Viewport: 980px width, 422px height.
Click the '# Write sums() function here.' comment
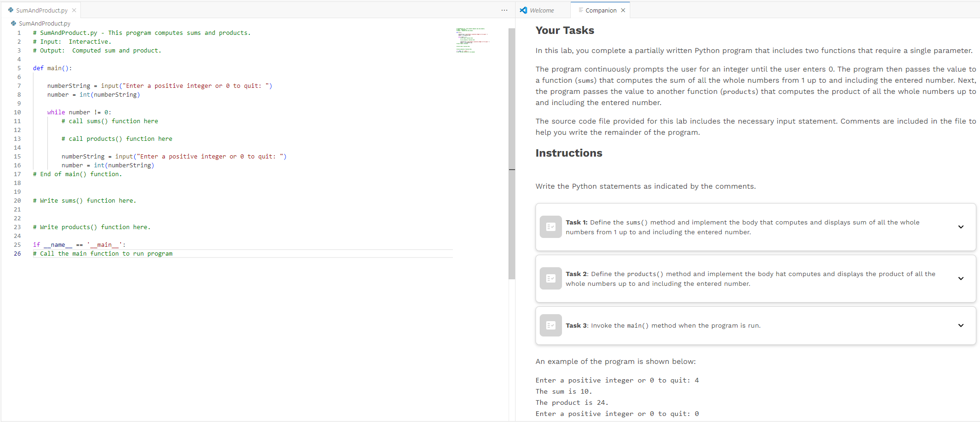tap(85, 201)
